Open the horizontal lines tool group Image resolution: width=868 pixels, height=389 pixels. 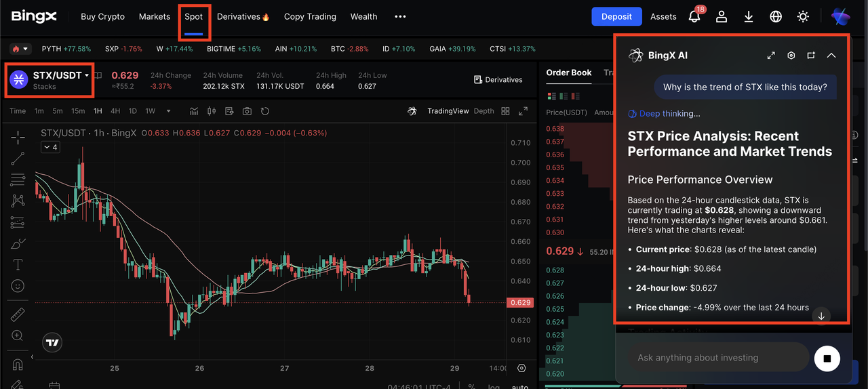[x=18, y=180]
